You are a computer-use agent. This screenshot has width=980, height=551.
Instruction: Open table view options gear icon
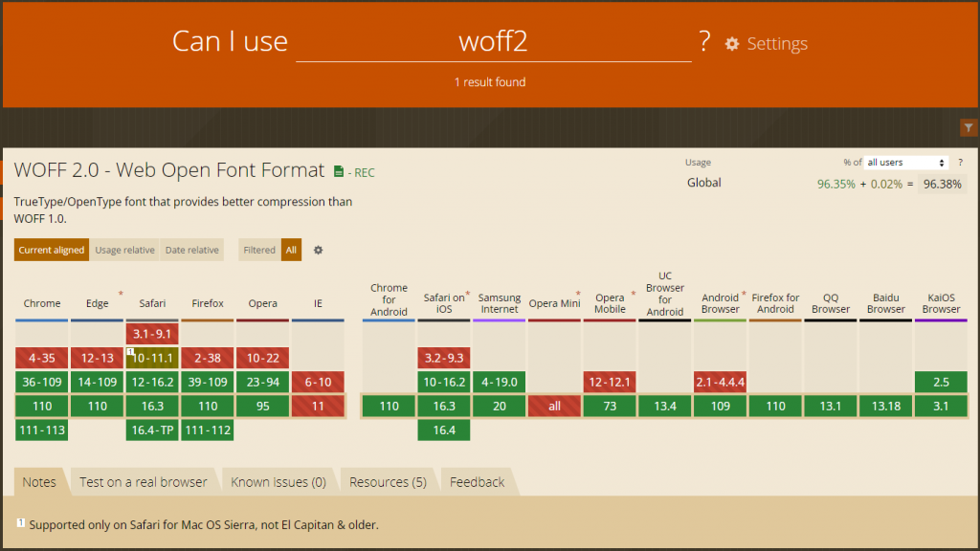click(x=318, y=250)
